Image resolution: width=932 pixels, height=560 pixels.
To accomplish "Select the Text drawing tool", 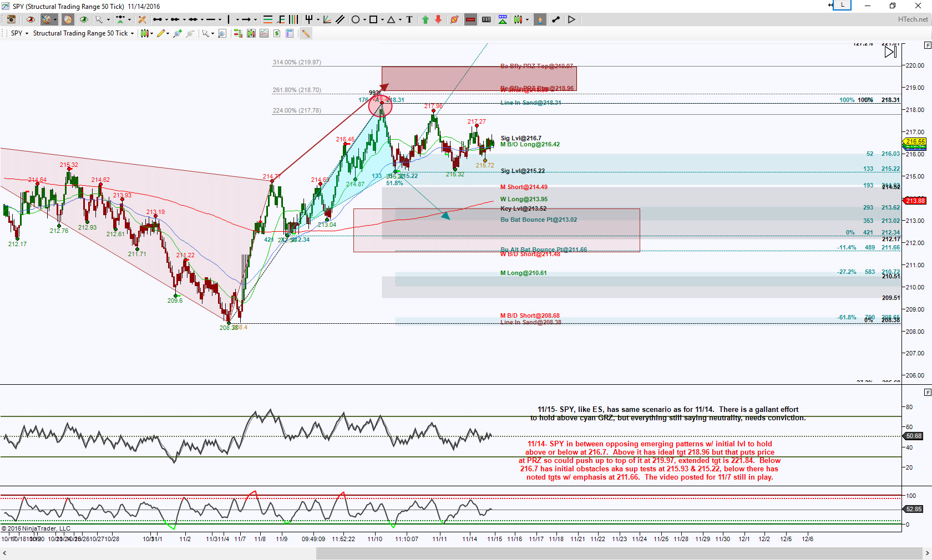I will [409, 19].
